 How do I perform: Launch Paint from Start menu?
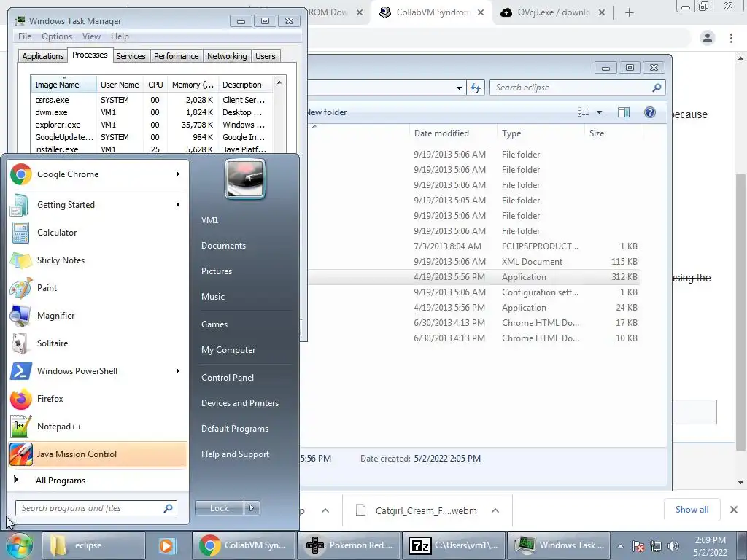(x=98, y=287)
